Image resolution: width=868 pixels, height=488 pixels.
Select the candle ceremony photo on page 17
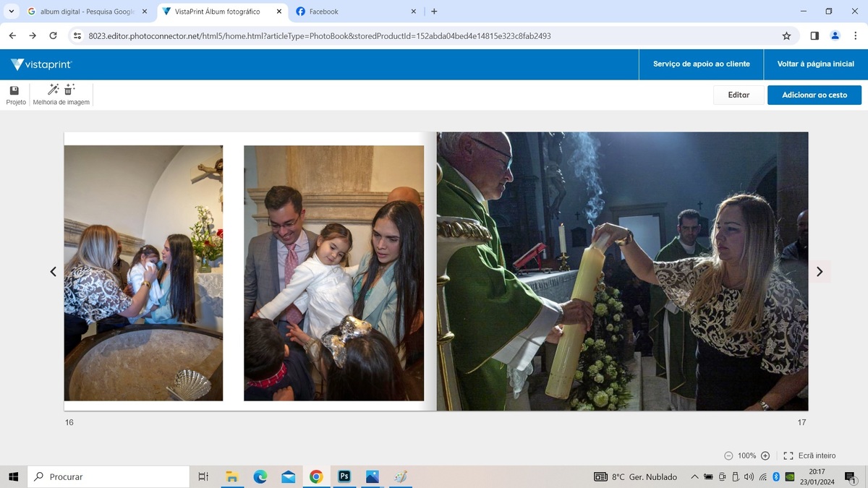622,271
